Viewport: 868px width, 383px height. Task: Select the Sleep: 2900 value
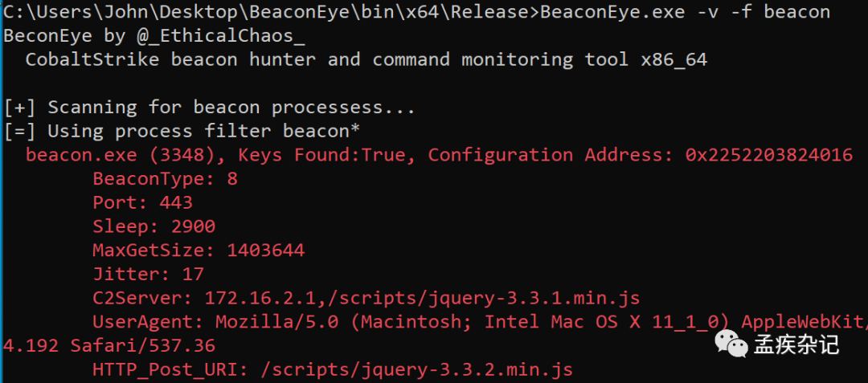[x=154, y=226]
